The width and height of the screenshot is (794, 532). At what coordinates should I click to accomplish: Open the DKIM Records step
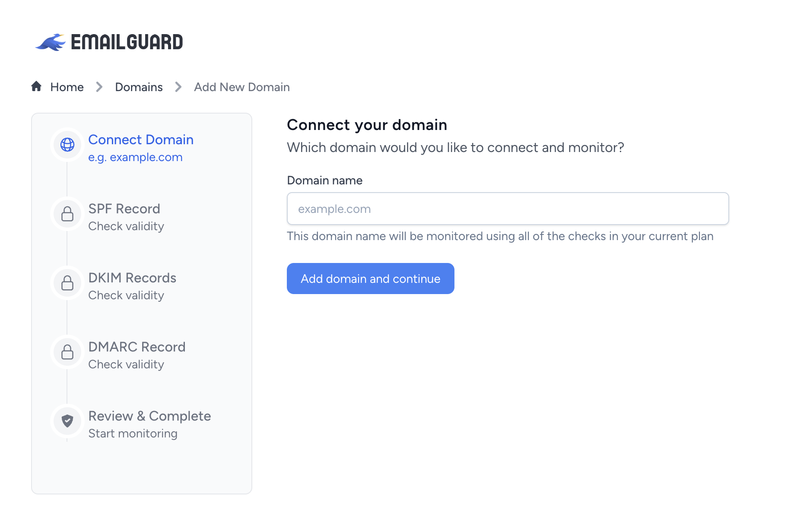click(x=132, y=278)
